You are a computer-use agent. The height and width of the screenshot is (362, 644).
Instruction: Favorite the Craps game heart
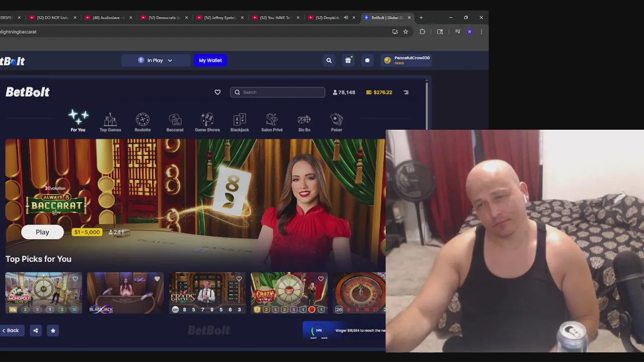click(x=239, y=279)
